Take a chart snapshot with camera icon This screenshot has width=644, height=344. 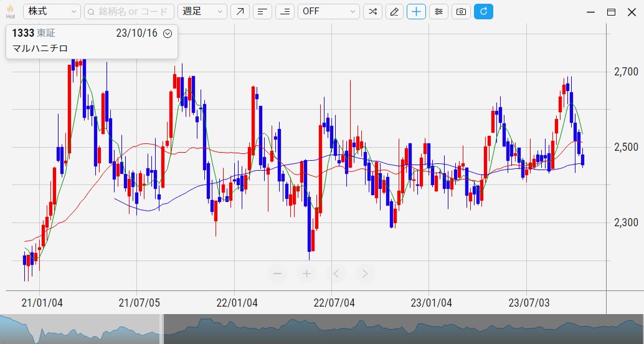point(461,12)
